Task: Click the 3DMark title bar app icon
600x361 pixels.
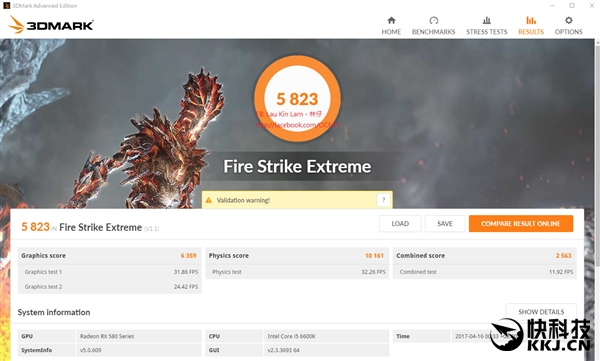Action: [6, 5]
